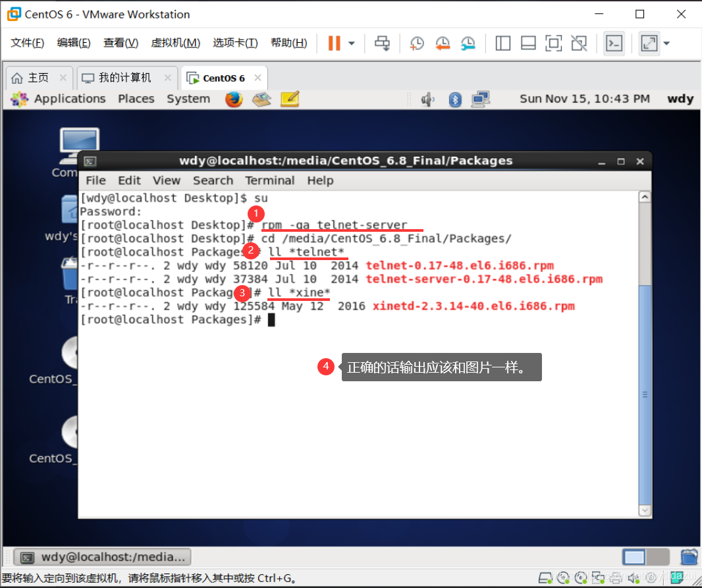The image size is (702, 588).
Task: Send Ctrl+Alt+Del to the VM
Action: click(x=382, y=43)
